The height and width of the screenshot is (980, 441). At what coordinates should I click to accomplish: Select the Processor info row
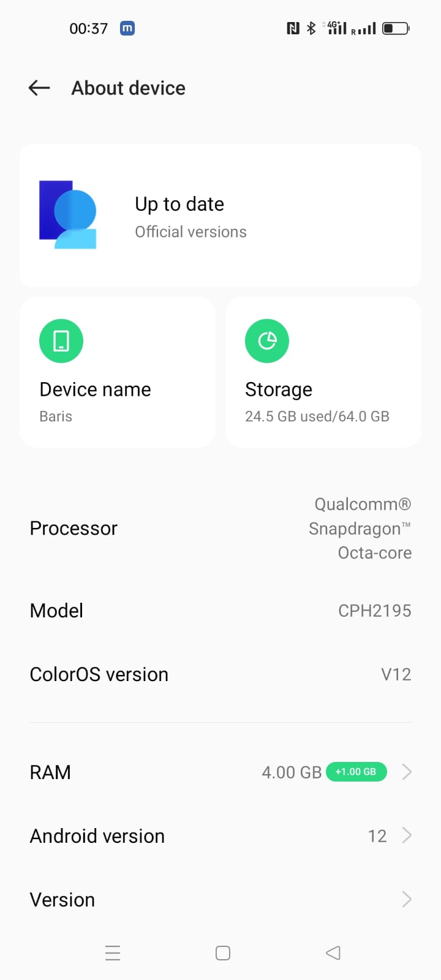click(221, 528)
